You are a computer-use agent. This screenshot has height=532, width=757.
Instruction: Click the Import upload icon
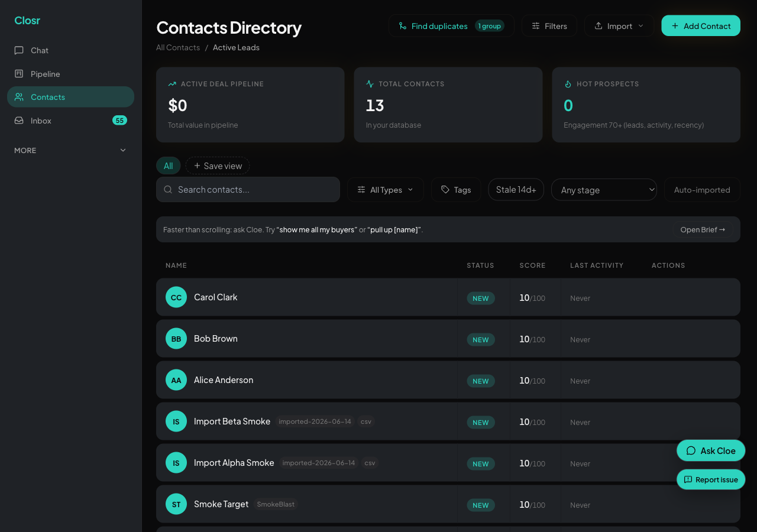click(599, 26)
